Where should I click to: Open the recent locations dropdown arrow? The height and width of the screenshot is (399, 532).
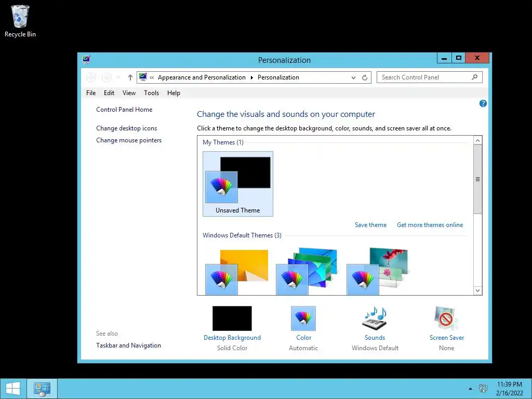(118, 78)
